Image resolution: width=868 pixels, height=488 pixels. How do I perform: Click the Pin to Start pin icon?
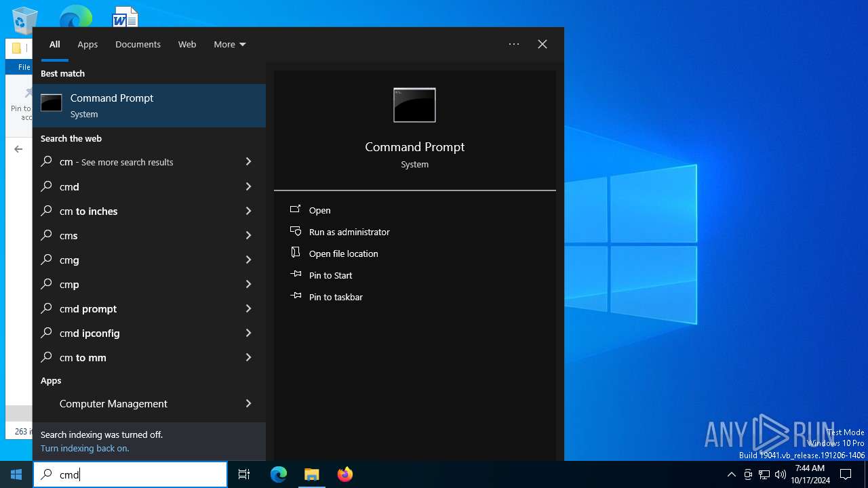[296, 274]
